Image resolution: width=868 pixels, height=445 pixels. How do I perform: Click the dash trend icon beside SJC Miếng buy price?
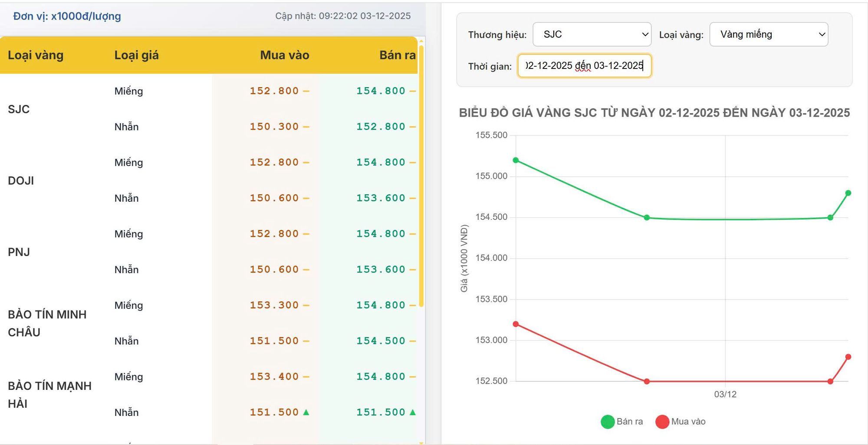click(306, 91)
